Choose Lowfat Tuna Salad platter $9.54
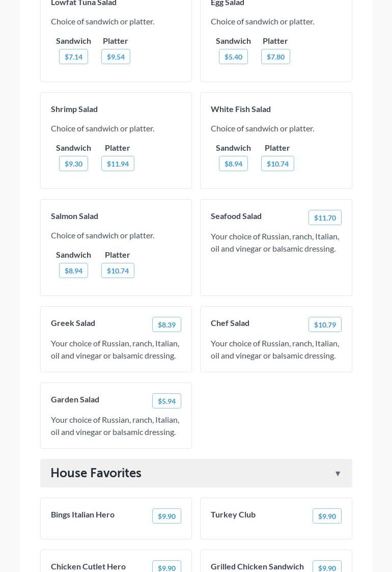The image size is (392, 572). point(116,57)
